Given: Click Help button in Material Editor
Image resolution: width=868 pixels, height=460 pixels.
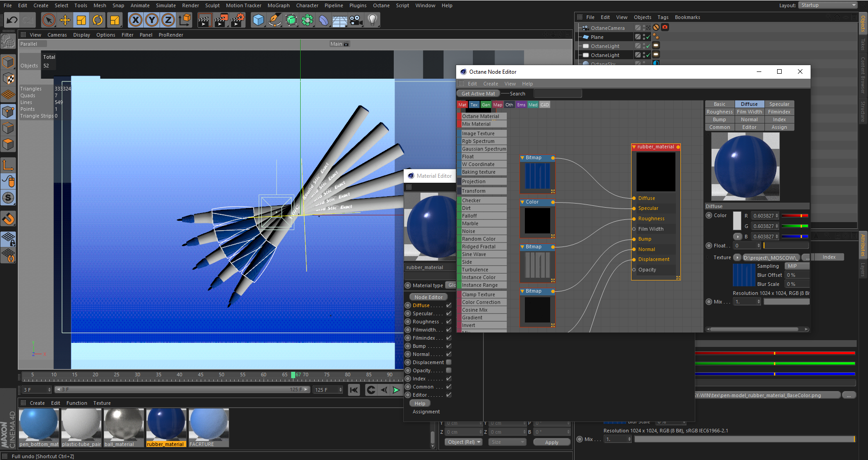Looking at the screenshot, I should coord(420,403).
